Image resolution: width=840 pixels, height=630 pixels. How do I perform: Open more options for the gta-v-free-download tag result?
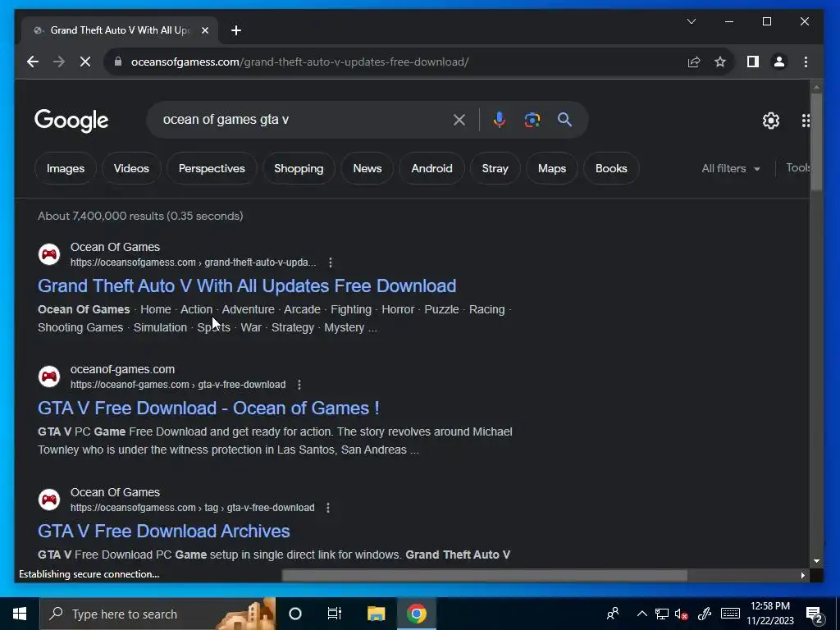328,507
